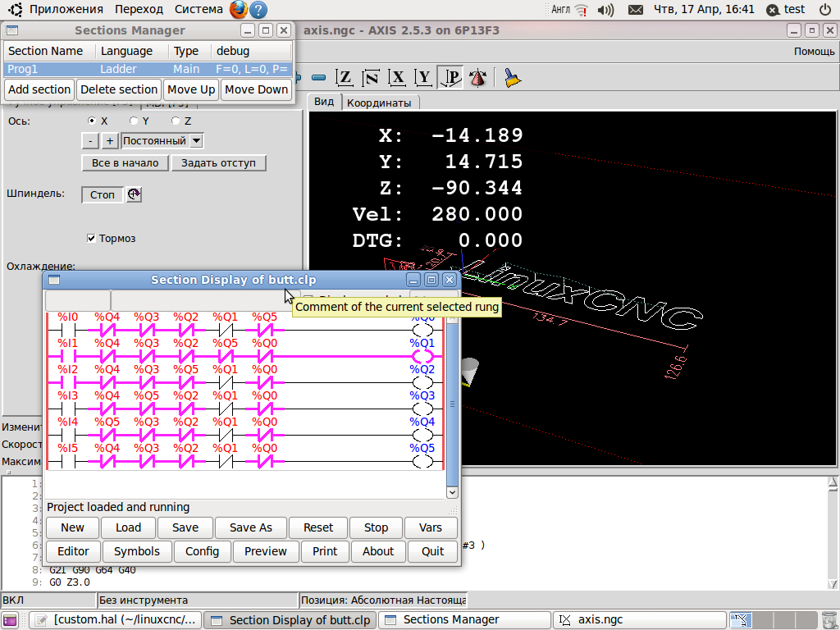840x630 pixels.
Task: Switch to custom.hal taskbar window
Action: point(116,620)
